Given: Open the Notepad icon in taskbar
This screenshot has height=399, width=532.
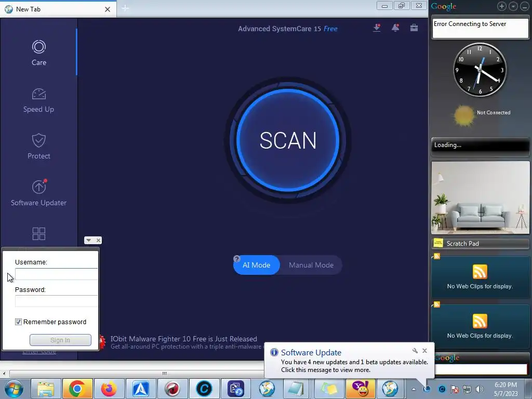Looking at the screenshot, I should point(296,389).
